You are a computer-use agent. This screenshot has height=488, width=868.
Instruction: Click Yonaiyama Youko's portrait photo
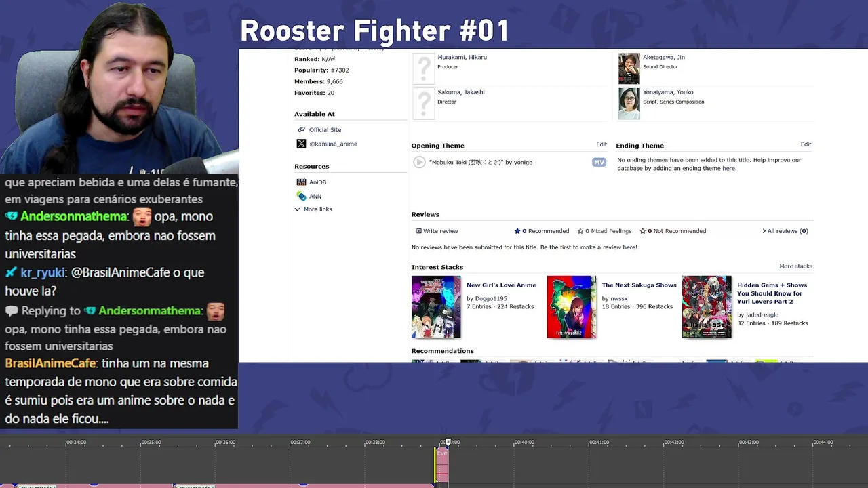pos(629,104)
